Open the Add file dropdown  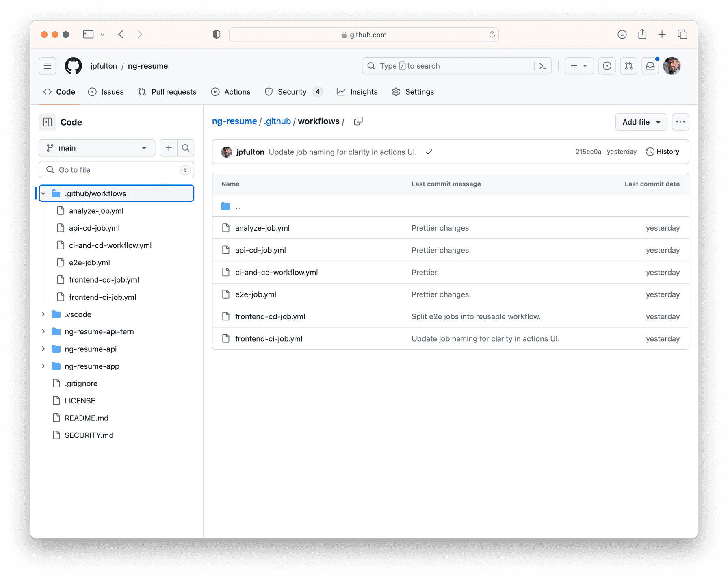tap(641, 122)
